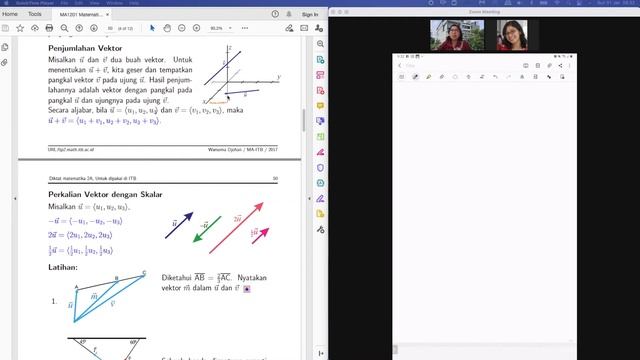Click the page number field
Screen dimensions: 640x360
pos(110,28)
